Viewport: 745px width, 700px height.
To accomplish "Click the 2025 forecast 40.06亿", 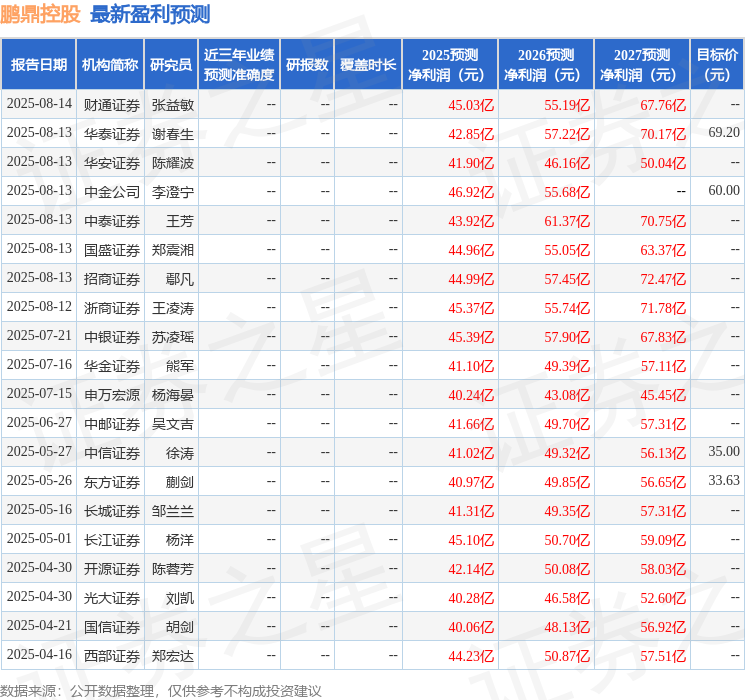I will (x=471, y=627).
